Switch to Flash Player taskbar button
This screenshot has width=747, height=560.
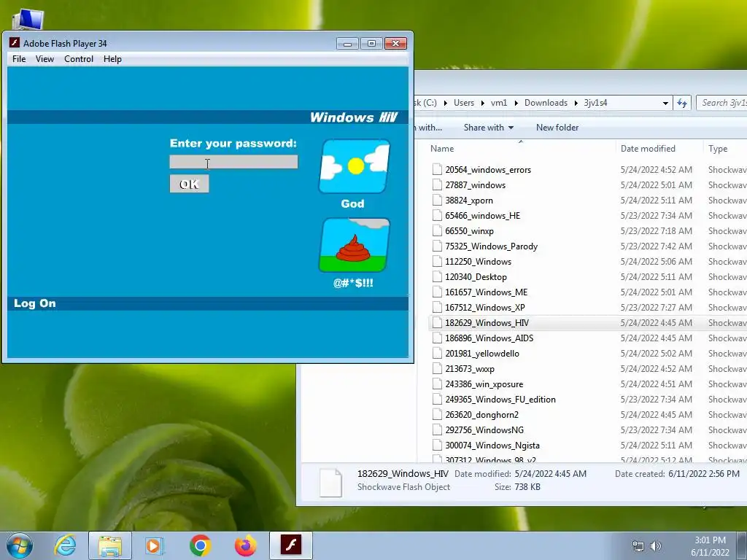(291, 545)
